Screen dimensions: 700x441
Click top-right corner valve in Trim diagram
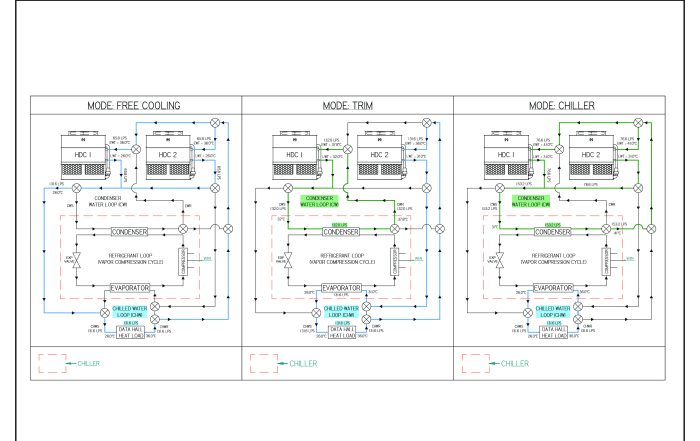(426, 122)
